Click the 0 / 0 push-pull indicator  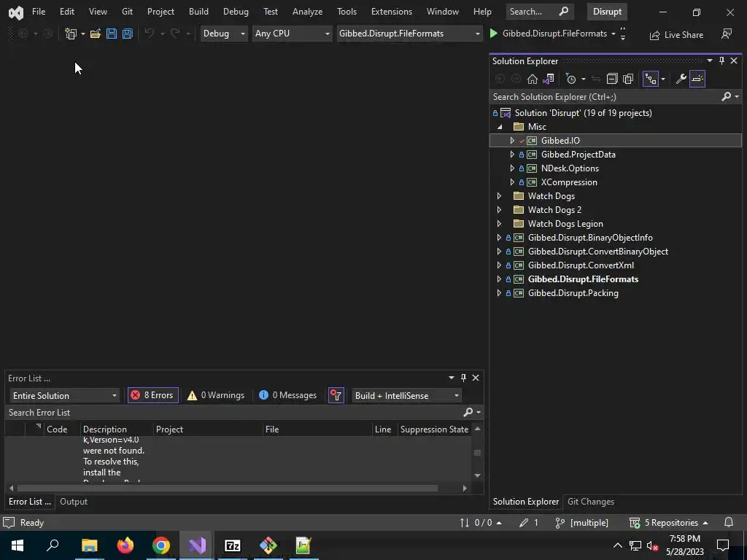coord(480,522)
